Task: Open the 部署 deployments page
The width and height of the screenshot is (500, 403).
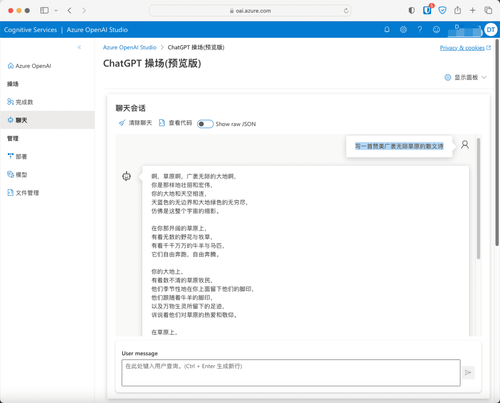Action: [17, 156]
